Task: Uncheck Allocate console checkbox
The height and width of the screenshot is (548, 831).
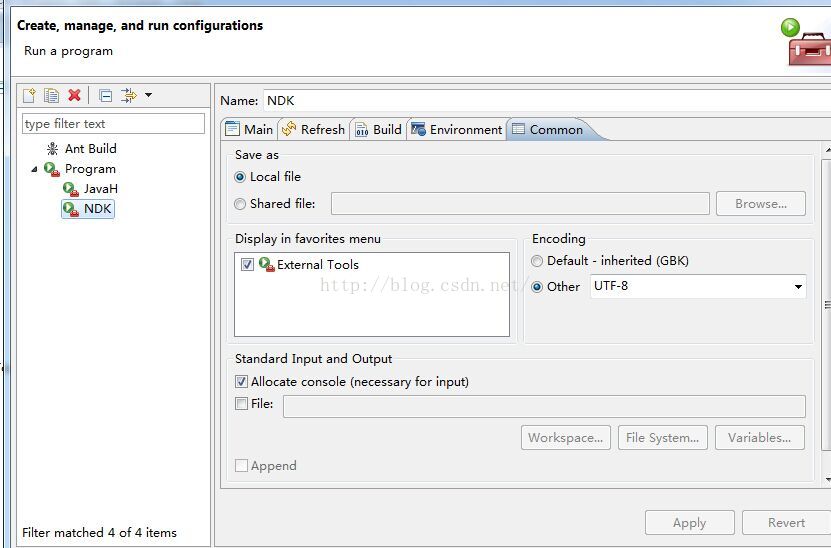Action: (x=241, y=382)
